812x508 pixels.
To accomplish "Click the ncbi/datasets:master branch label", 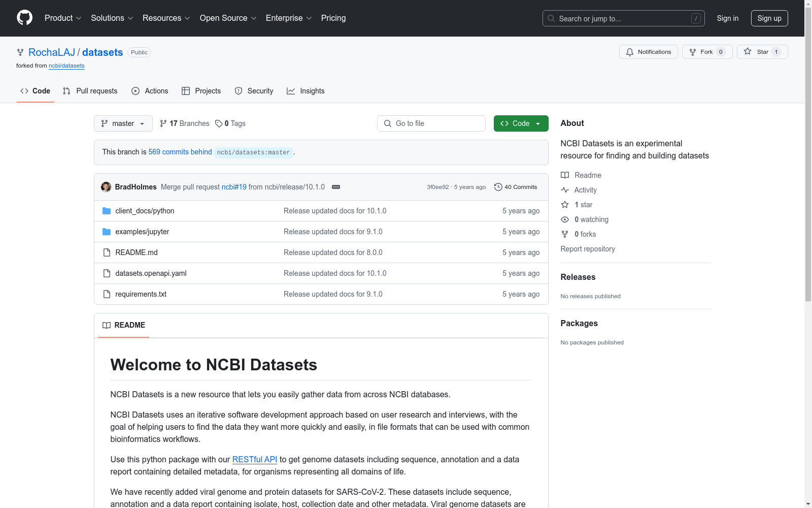I will [x=254, y=152].
